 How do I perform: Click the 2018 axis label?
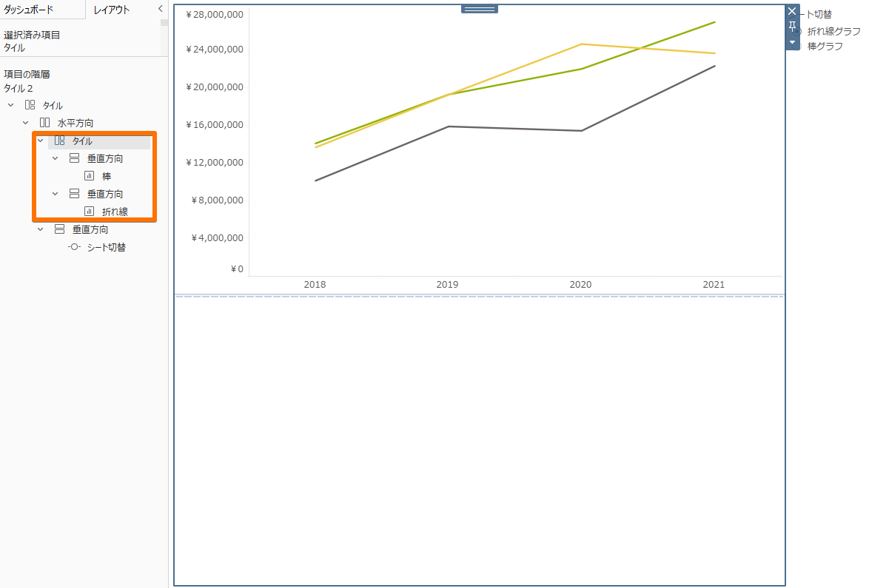pos(315,285)
